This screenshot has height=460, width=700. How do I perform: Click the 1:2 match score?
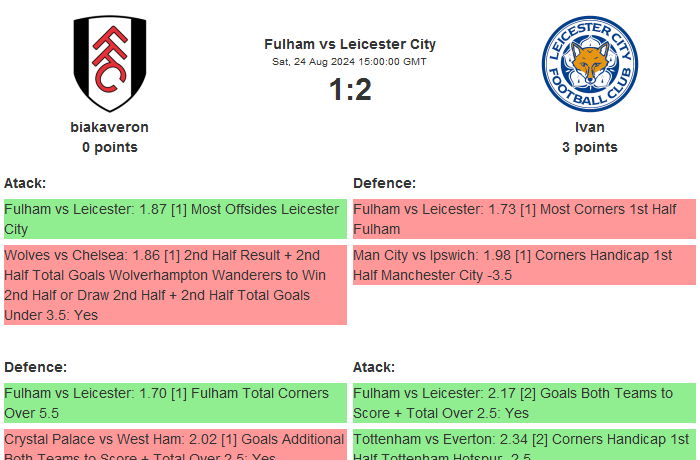tap(350, 90)
